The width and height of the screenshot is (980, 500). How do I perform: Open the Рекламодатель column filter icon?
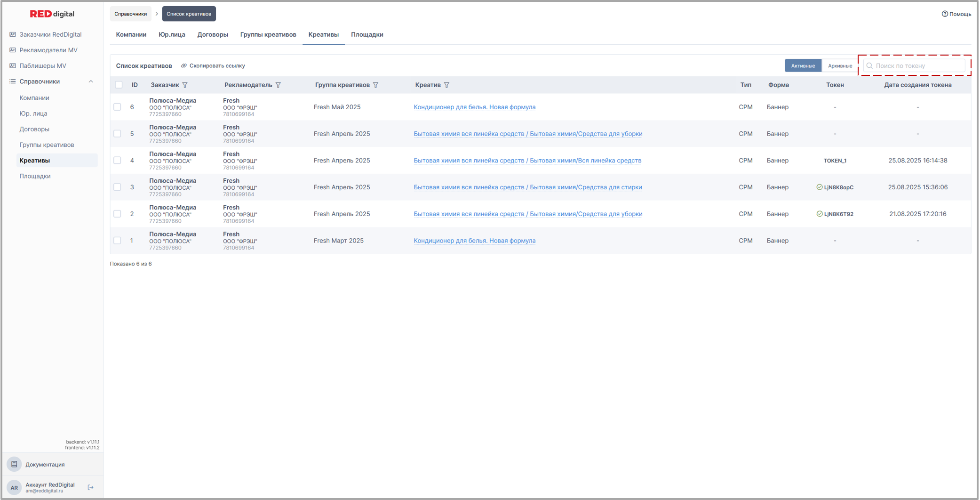tap(278, 85)
